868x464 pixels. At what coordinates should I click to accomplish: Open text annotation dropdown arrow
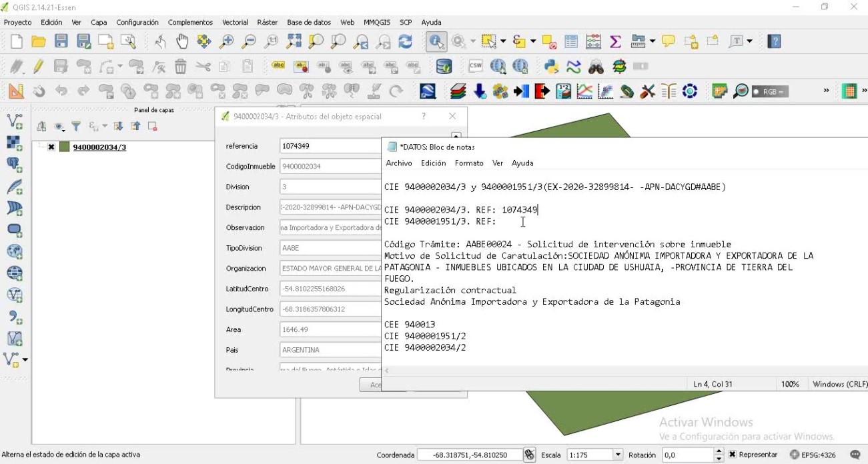pyautogui.click(x=749, y=42)
